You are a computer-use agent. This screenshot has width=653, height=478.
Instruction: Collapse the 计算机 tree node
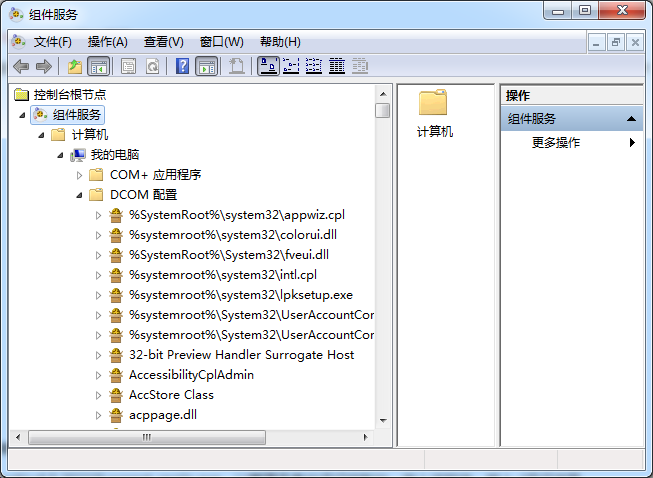[x=42, y=135]
